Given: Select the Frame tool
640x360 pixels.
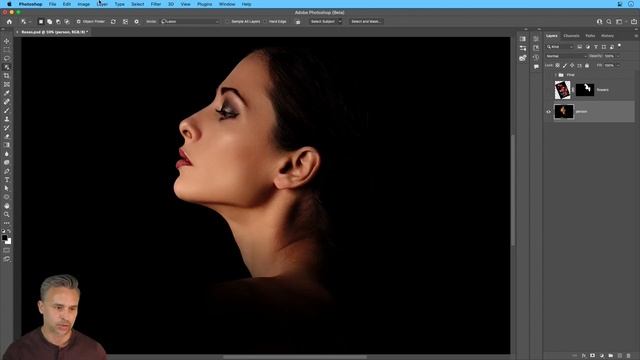Looking at the screenshot, I should [7, 84].
